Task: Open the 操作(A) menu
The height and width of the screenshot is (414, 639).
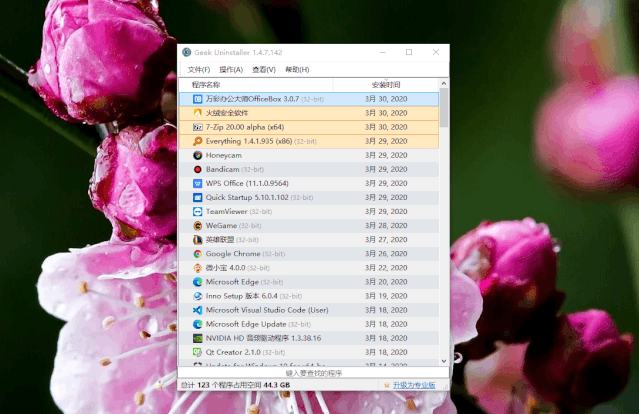Action: coord(231,70)
